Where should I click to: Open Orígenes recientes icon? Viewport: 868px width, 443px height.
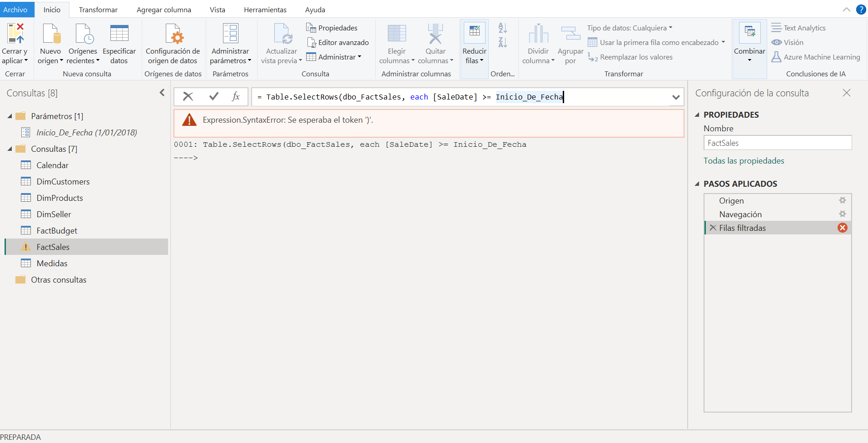84,34
